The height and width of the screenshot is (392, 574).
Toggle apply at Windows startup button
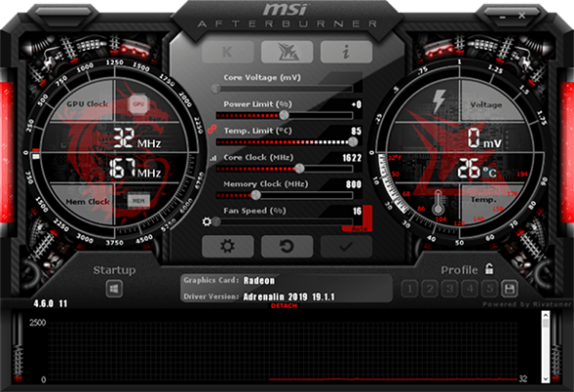click(x=114, y=289)
